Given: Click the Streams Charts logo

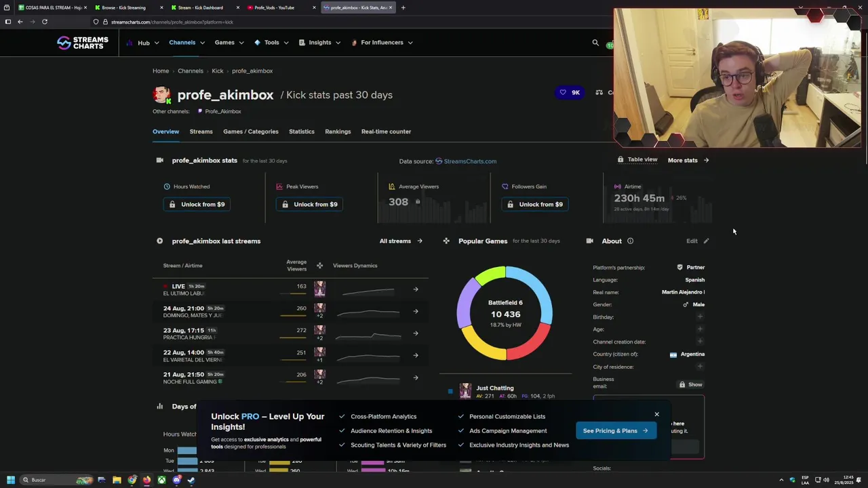Looking at the screenshot, I should [82, 43].
